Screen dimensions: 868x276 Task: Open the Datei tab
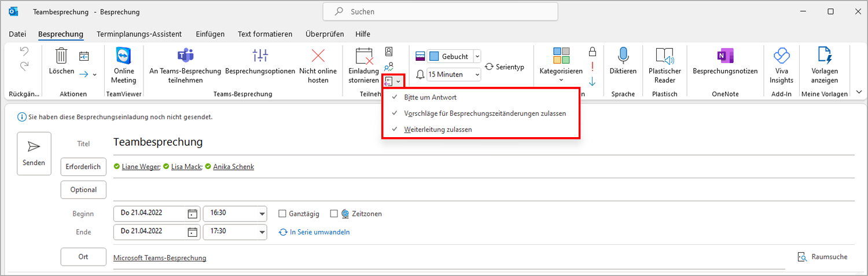pyautogui.click(x=17, y=34)
